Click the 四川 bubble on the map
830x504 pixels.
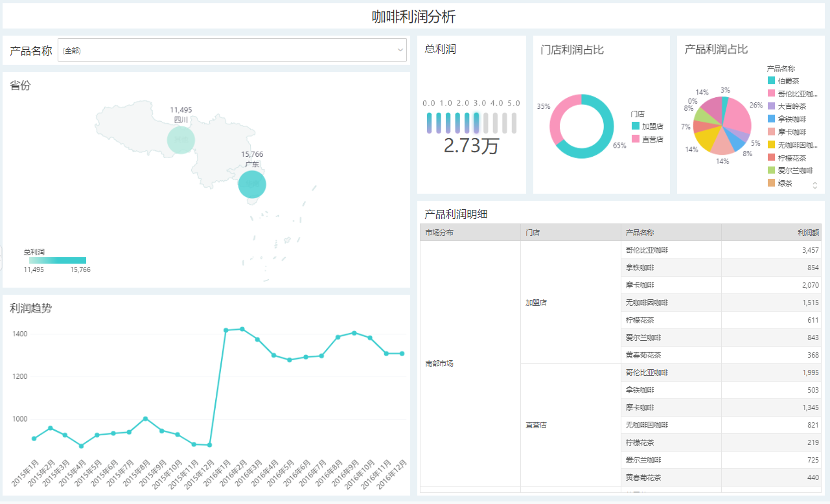[181, 139]
